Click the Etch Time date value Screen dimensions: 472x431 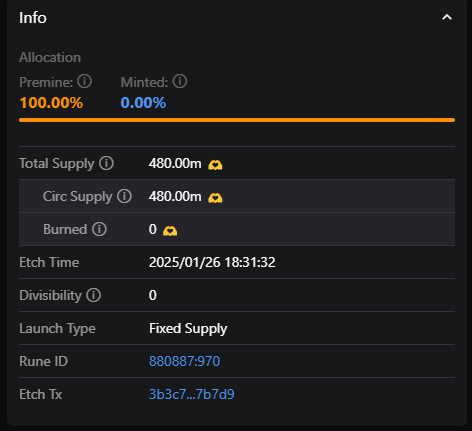[x=212, y=262]
